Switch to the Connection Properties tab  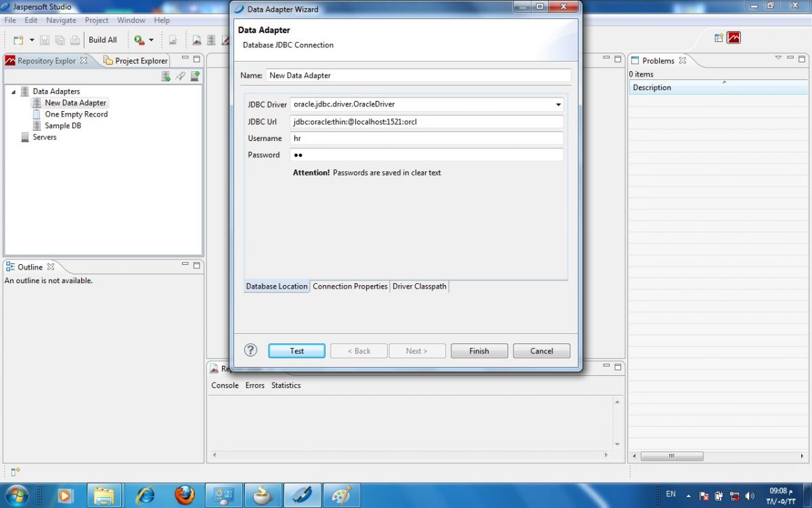pos(350,287)
